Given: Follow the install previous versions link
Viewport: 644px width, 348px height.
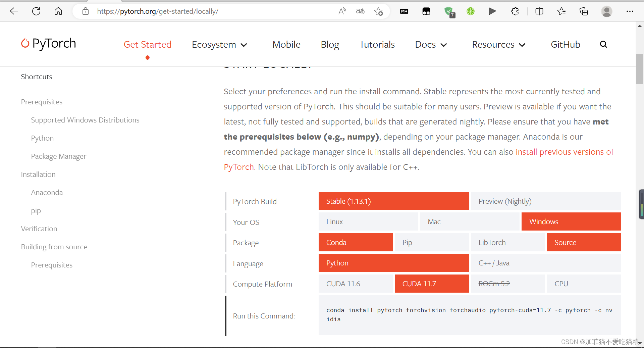Looking at the screenshot, I should pos(565,152).
